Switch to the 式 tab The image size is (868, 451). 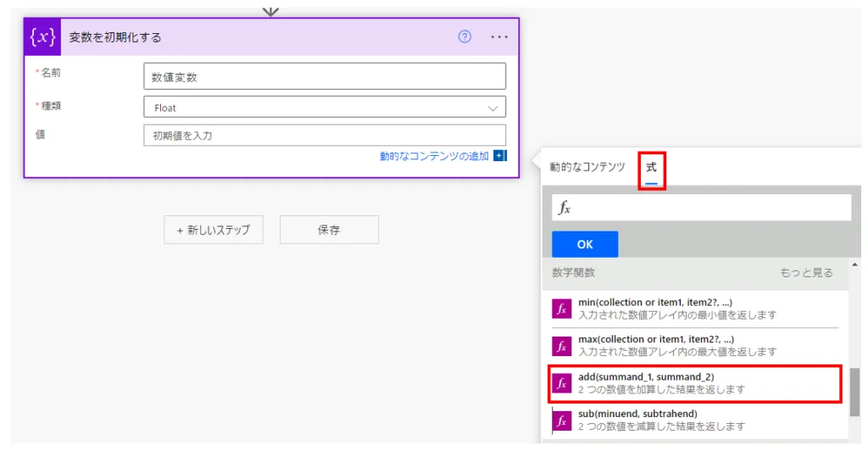(651, 168)
